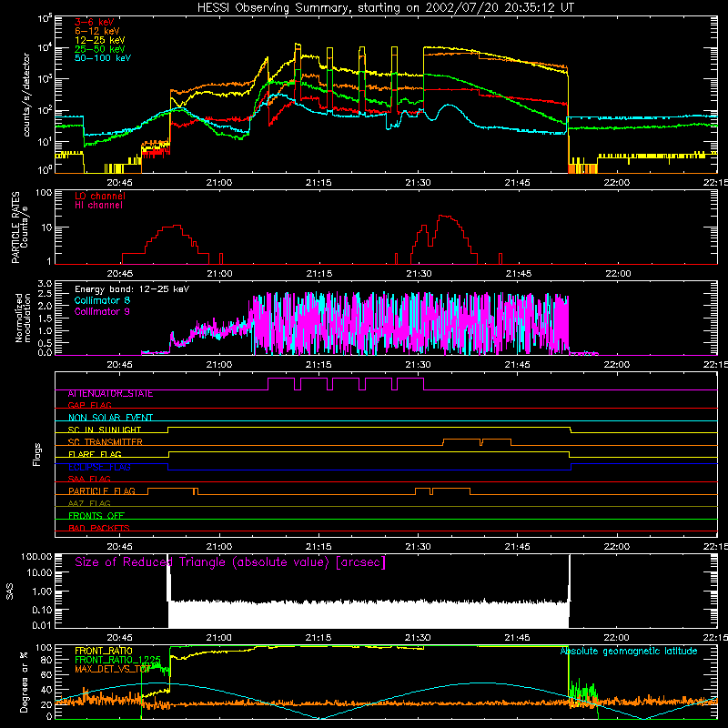
Task: Click the "3.0" tick on modulation axis
Action: pos(45,283)
